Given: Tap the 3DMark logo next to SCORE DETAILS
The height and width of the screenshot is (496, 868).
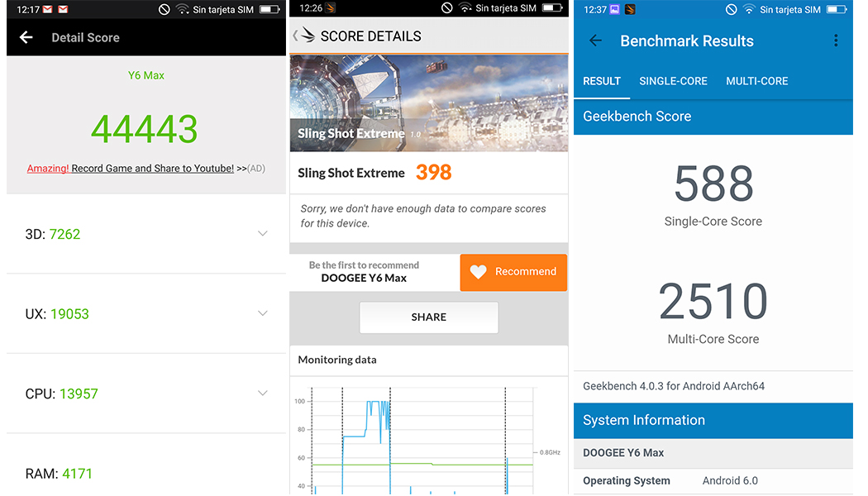Looking at the screenshot, I should click(308, 36).
